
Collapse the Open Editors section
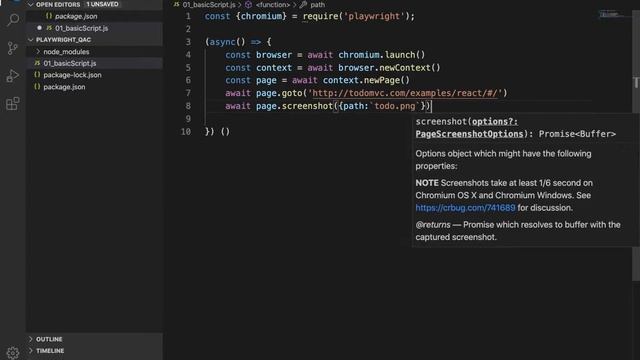pos(31,4)
